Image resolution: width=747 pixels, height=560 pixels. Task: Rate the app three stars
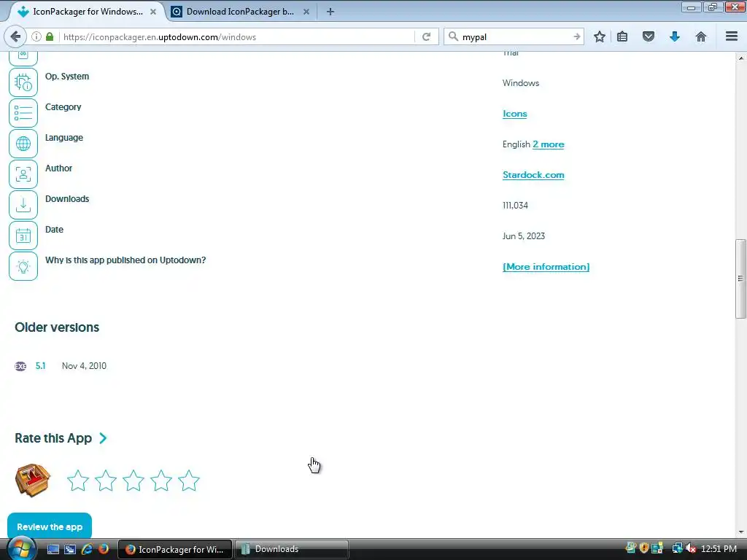pyautogui.click(x=133, y=481)
